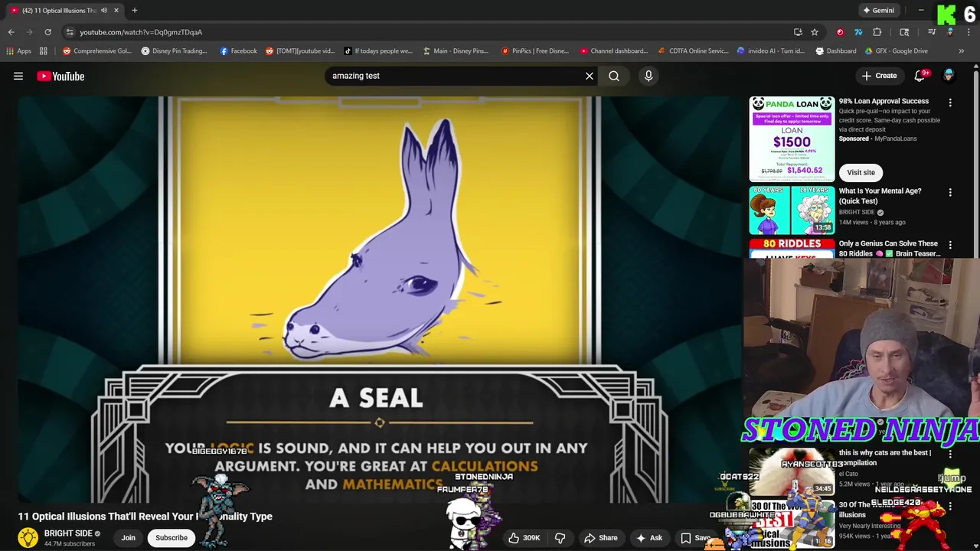980x551 pixels.
Task: Open the red circular extension icon
Action: [x=840, y=32]
